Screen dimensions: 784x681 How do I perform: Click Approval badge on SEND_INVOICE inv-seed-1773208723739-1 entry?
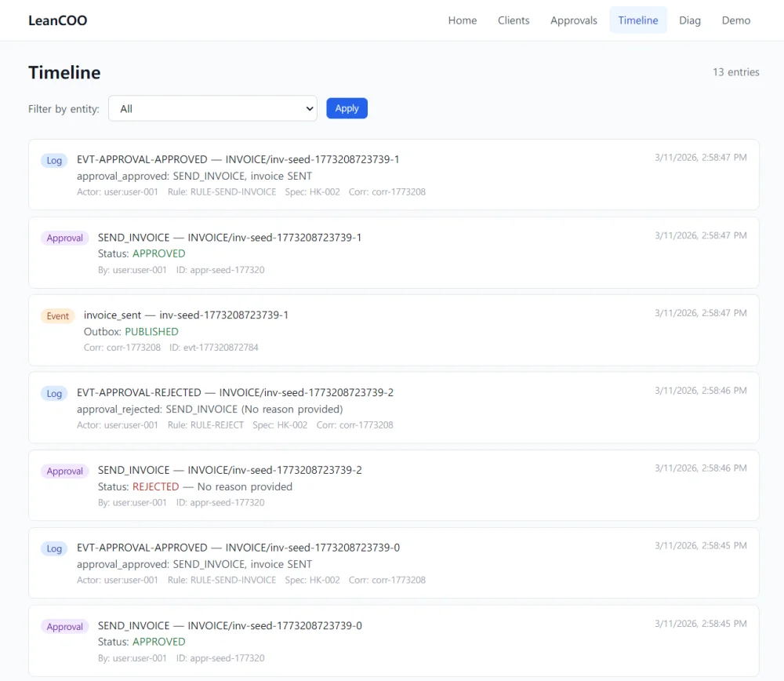[64, 239]
